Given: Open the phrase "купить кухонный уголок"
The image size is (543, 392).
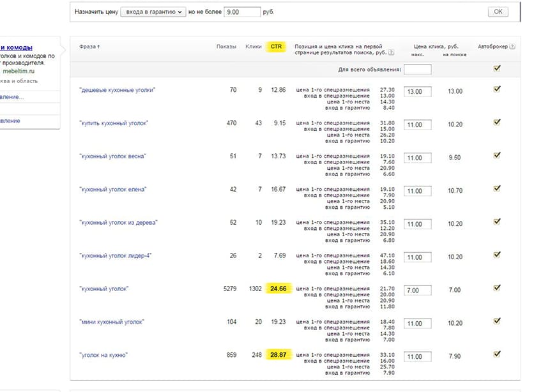Looking at the screenshot, I should click(x=114, y=123).
